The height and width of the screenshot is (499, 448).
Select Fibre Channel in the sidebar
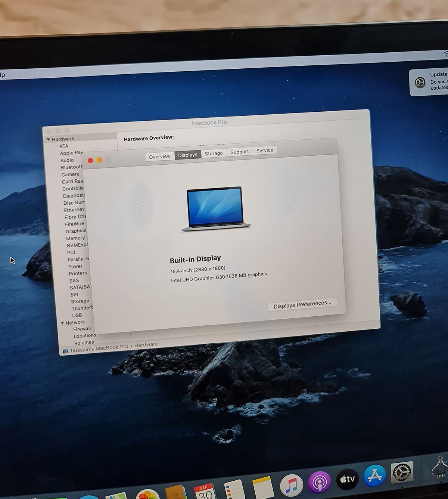[75, 217]
